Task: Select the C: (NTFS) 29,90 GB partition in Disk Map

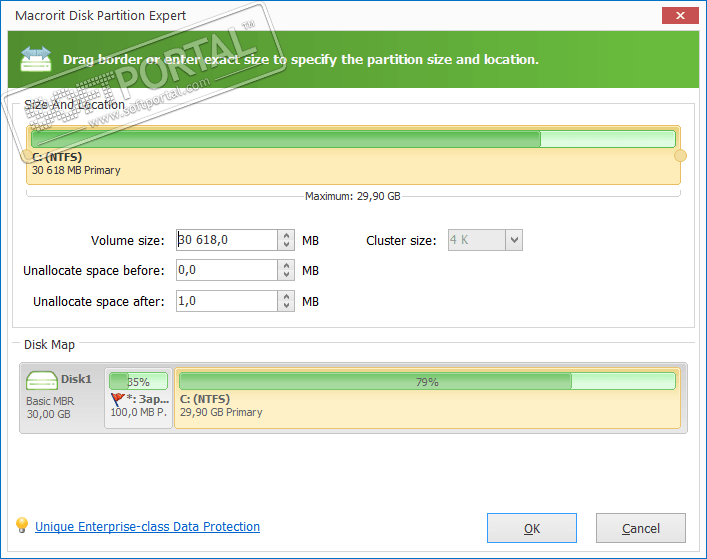Action: pyautogui.click(x=427, y=398)
